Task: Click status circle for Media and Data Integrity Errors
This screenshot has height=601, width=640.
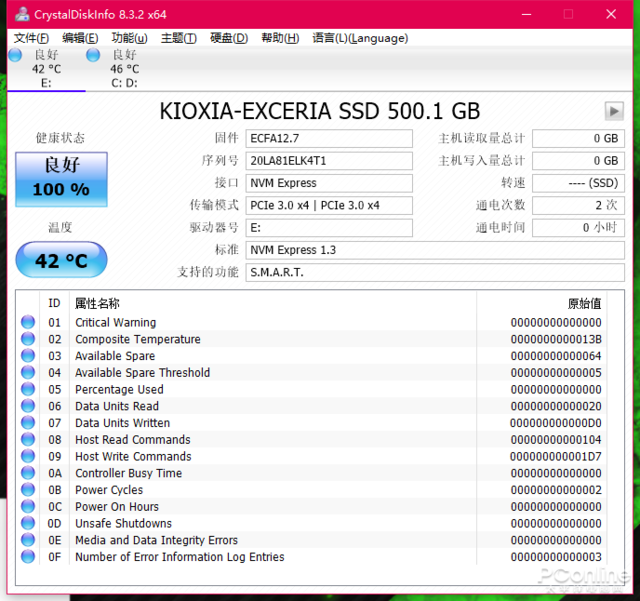Action: [28, 540]
